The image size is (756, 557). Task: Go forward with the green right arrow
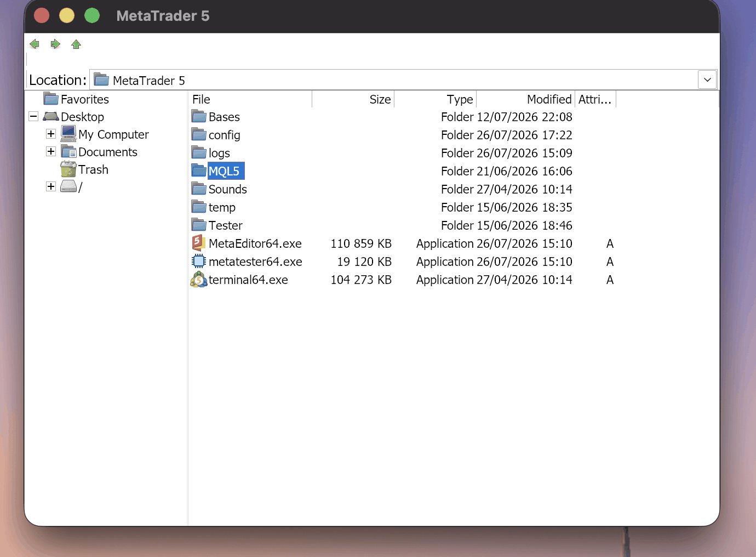tap(55, 44)
